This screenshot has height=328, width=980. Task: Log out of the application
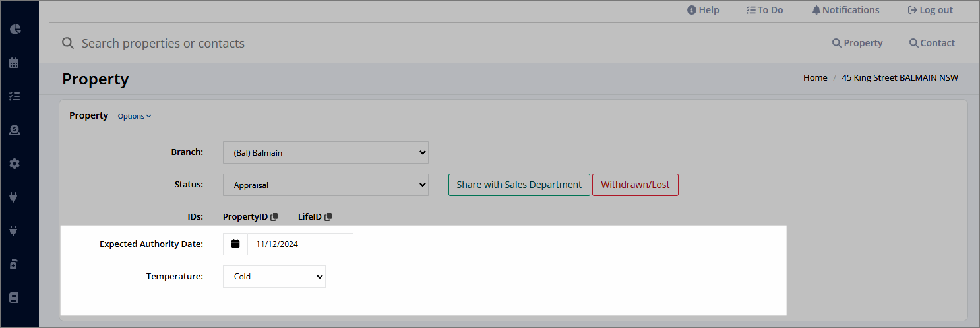[x=930, y=10]
